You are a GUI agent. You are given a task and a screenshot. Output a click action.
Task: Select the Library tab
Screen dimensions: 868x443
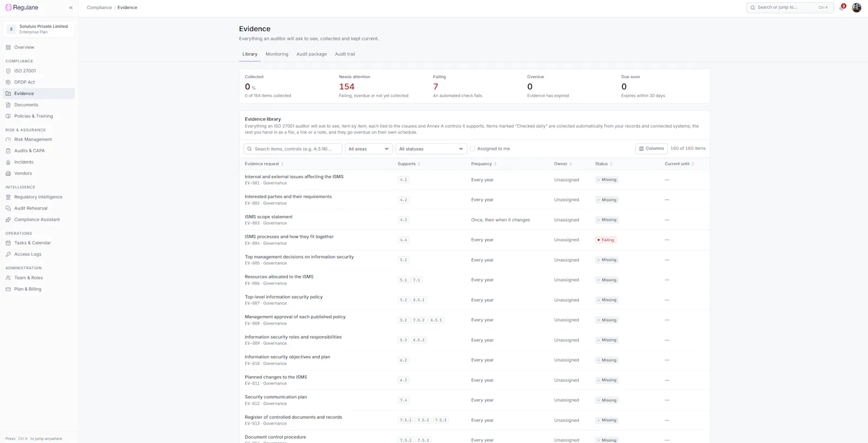pyautogui.click(x=250, y=54)
